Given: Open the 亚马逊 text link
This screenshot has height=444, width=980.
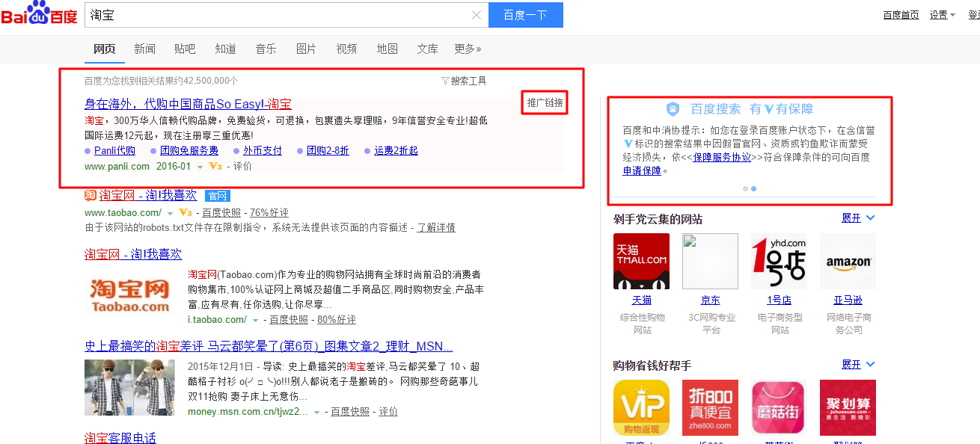Looking at the screenshot, I should (848, 300).
